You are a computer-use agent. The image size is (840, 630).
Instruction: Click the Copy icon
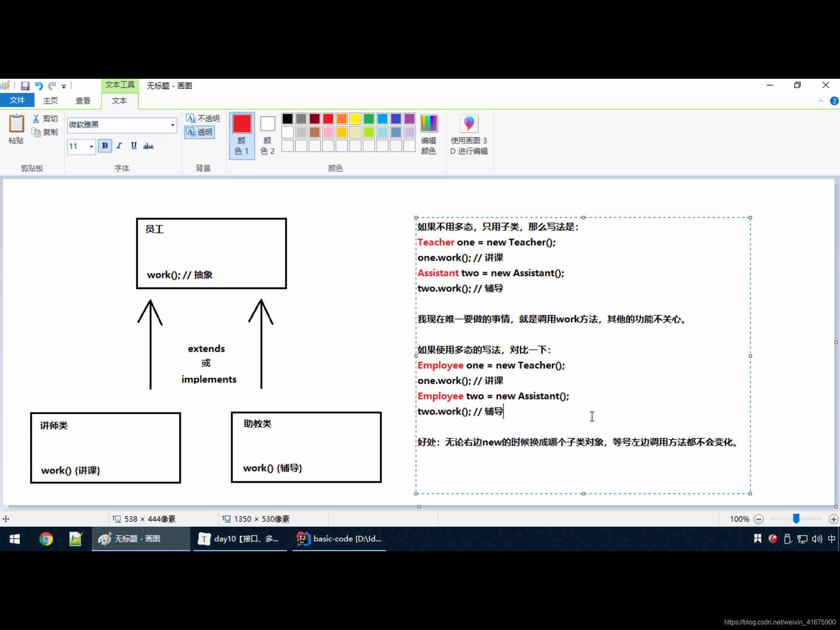(x=36, y=132)
